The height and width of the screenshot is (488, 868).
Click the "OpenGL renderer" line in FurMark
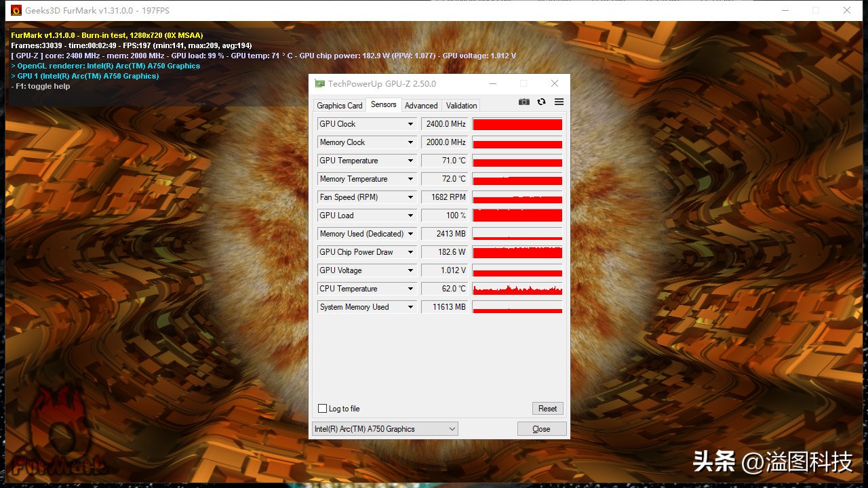point(106,66)
